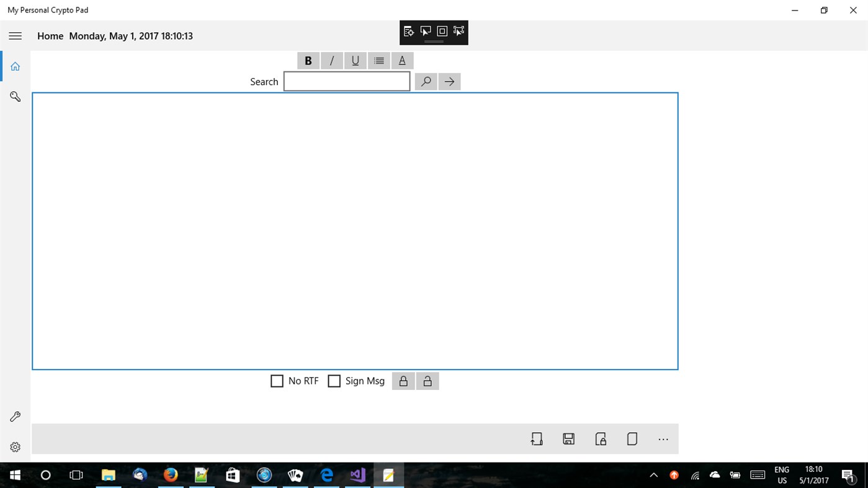Reveal more commands with the ellipsis button

663,439
